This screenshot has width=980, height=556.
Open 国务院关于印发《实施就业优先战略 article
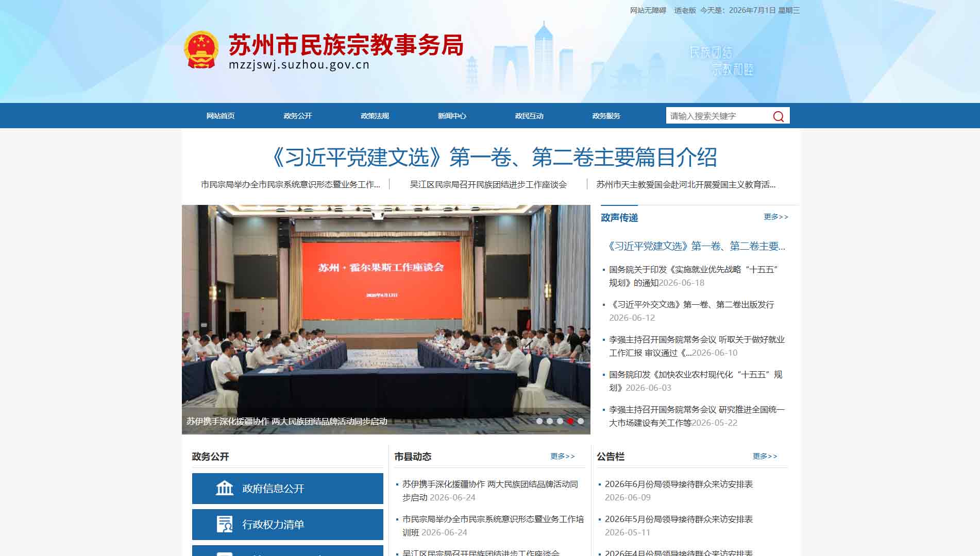[694, 276]
